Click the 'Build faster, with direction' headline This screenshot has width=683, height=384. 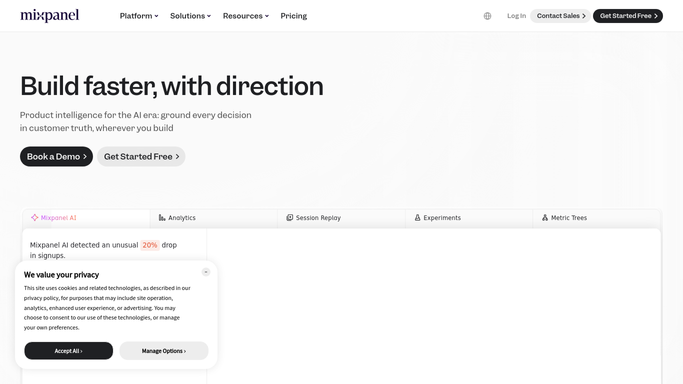tap(172, 86)
